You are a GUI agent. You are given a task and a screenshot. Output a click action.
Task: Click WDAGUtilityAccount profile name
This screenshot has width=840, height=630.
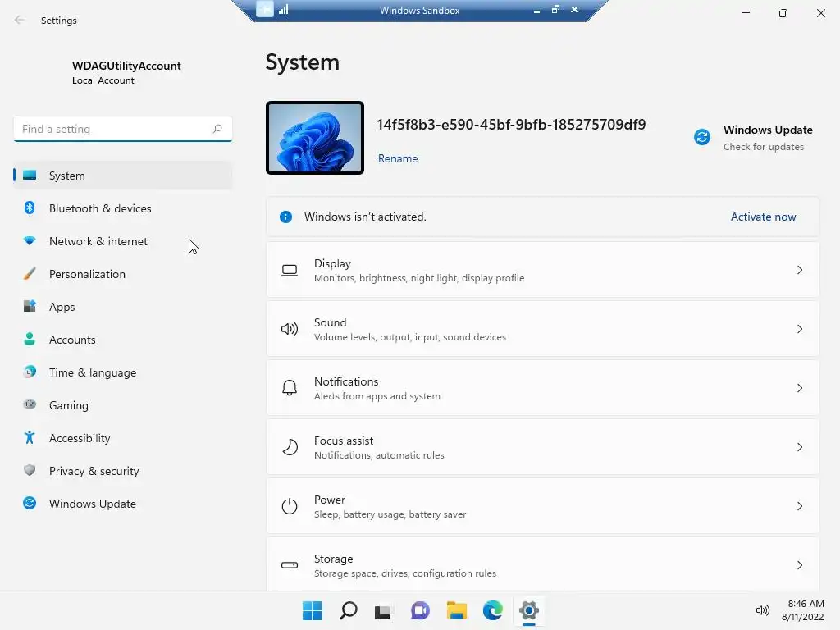126,66
